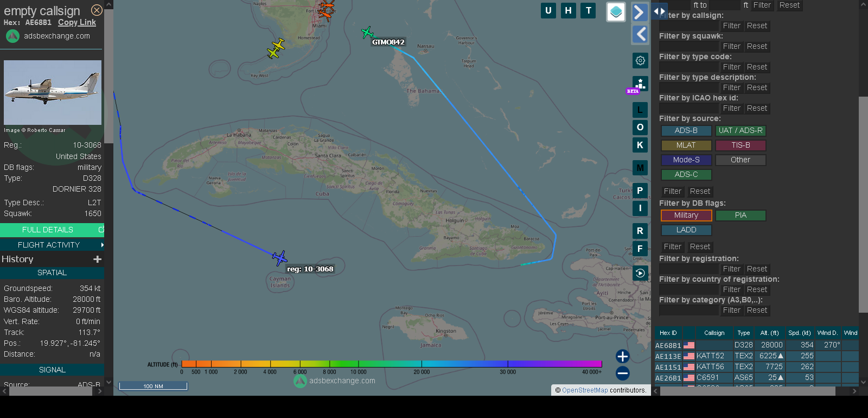Click the left arrow sidebar button
This screenshot has width=868, height=418.
point(640,34)
